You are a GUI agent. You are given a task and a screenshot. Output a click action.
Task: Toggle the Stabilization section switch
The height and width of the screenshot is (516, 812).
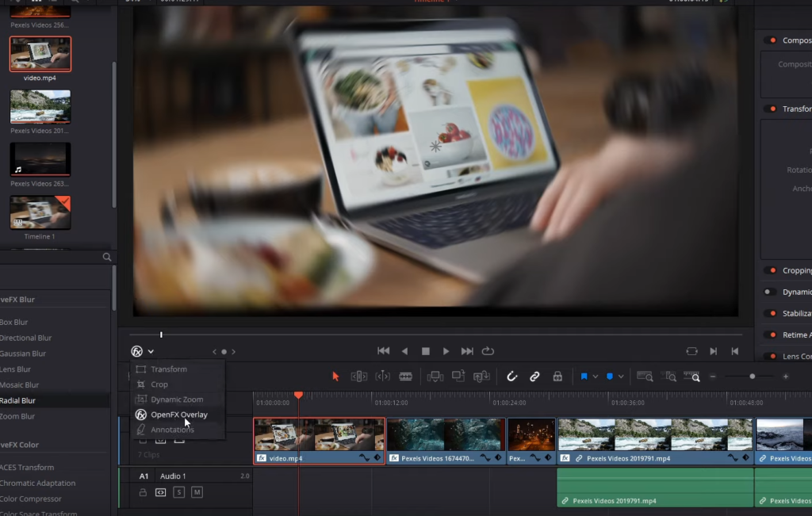770,313
